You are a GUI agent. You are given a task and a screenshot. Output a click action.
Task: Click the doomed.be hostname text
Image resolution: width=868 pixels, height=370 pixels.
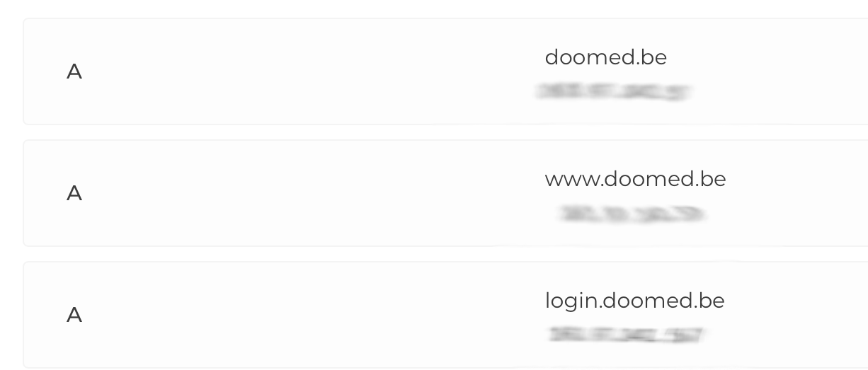[605, 57]
